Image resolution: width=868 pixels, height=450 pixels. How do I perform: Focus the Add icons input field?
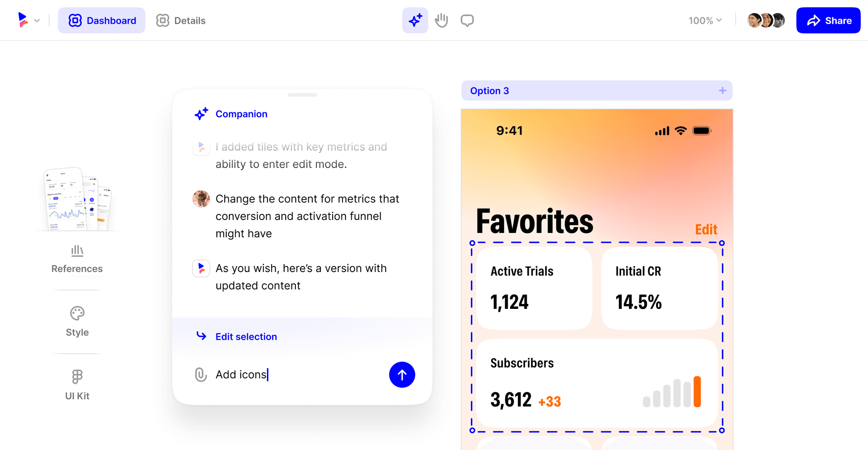(241, 374)
